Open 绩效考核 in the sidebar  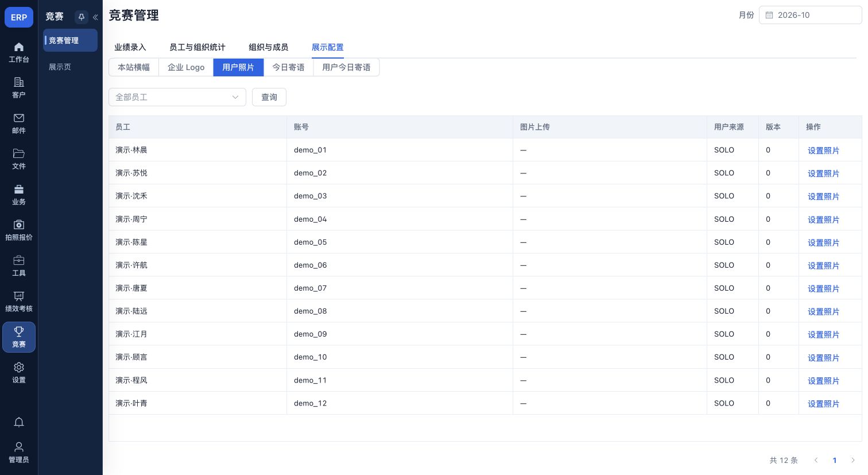[19, 302]
